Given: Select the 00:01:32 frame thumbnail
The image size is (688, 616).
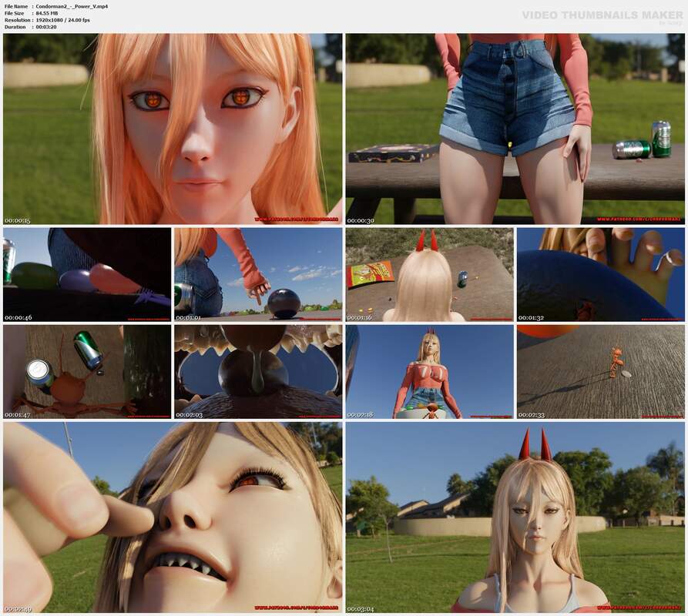Looking at the screenshot, I should [x=601, y=274].
